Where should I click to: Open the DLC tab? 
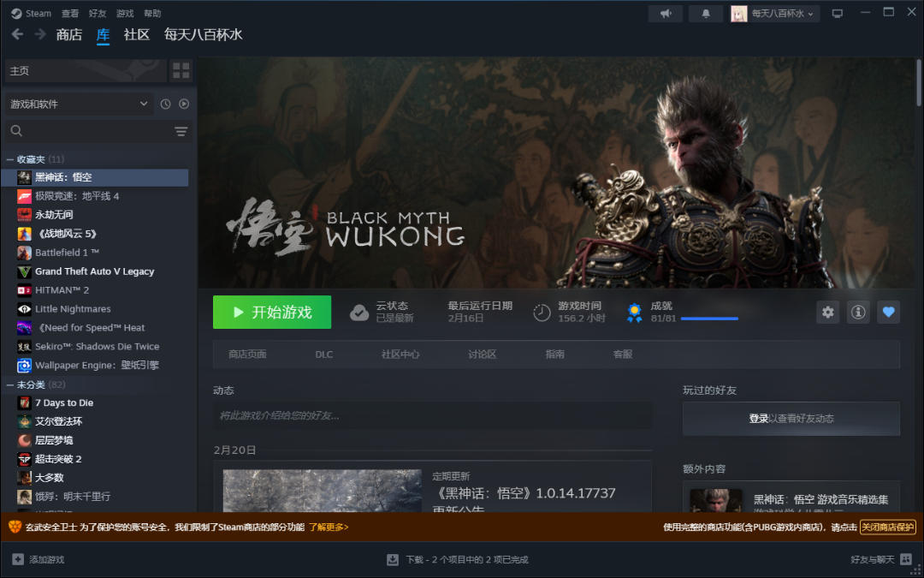click(324, 355)
